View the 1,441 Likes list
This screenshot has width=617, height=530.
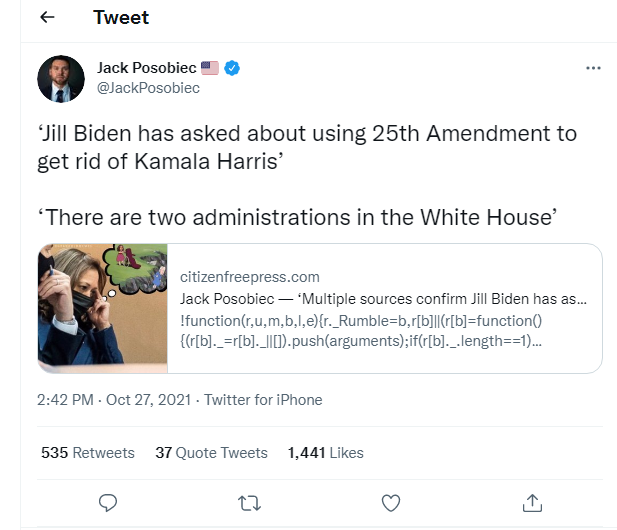(x=325, y=452)
